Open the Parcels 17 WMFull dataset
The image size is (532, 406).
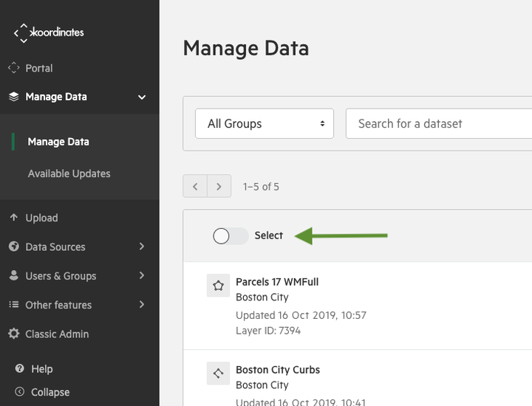click(x=277, y=282)
